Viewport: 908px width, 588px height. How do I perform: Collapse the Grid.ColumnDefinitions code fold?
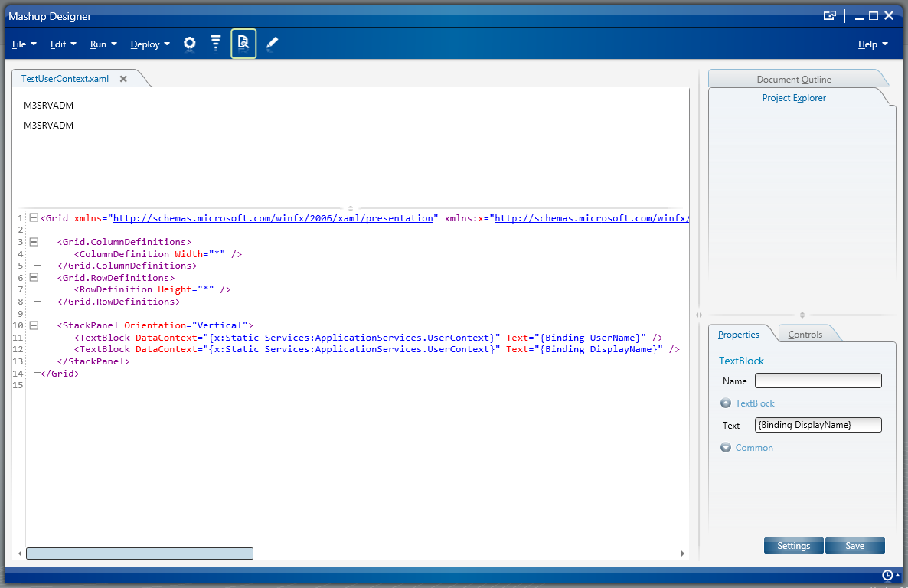click(34, 242)
